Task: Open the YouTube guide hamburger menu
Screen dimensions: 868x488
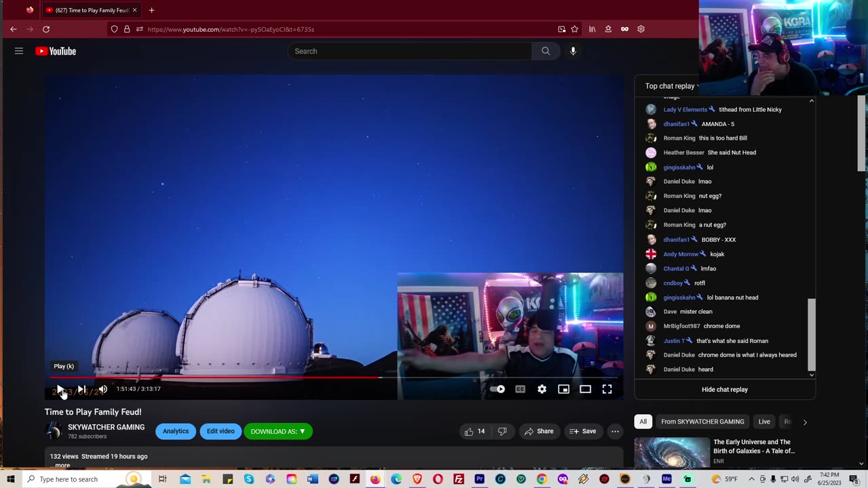Action: tap(19, 51)
